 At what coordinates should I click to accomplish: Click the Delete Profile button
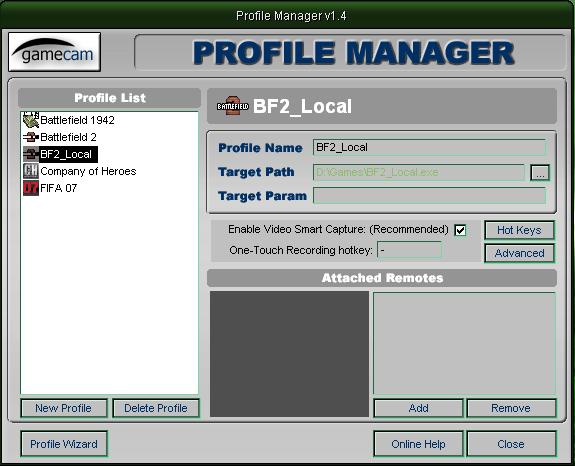click(x=155, y=408)
